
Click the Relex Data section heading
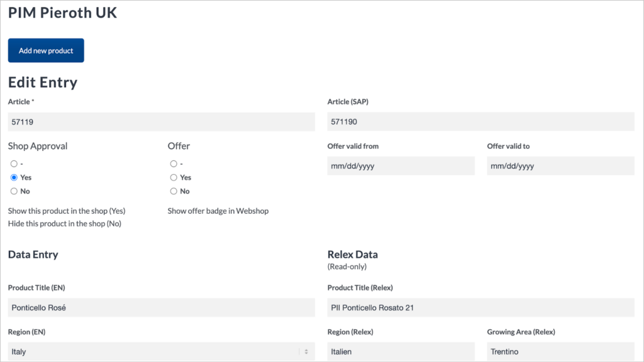[352, 255]
